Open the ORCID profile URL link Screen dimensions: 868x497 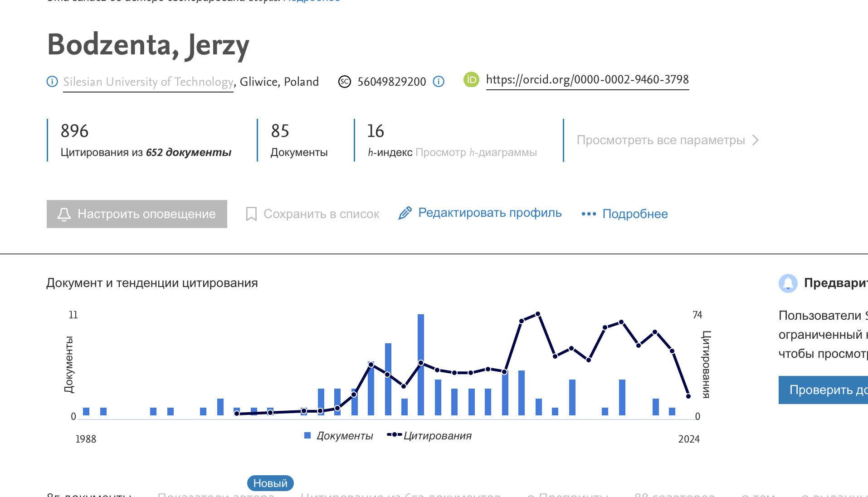coord(587,80)
